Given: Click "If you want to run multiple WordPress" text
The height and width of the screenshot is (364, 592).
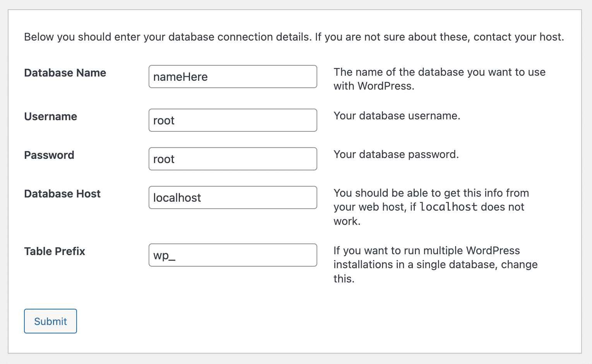Looking at the screenshot, I should tap(426, 251).
